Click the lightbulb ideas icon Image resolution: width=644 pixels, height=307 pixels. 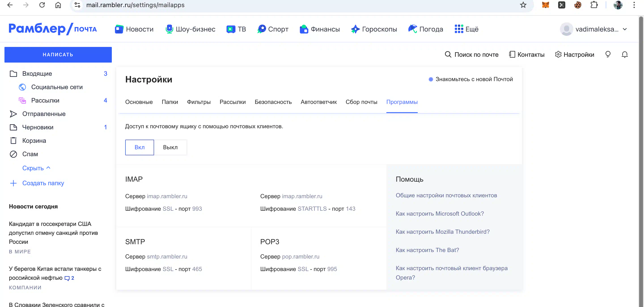[x=608, y=55]
